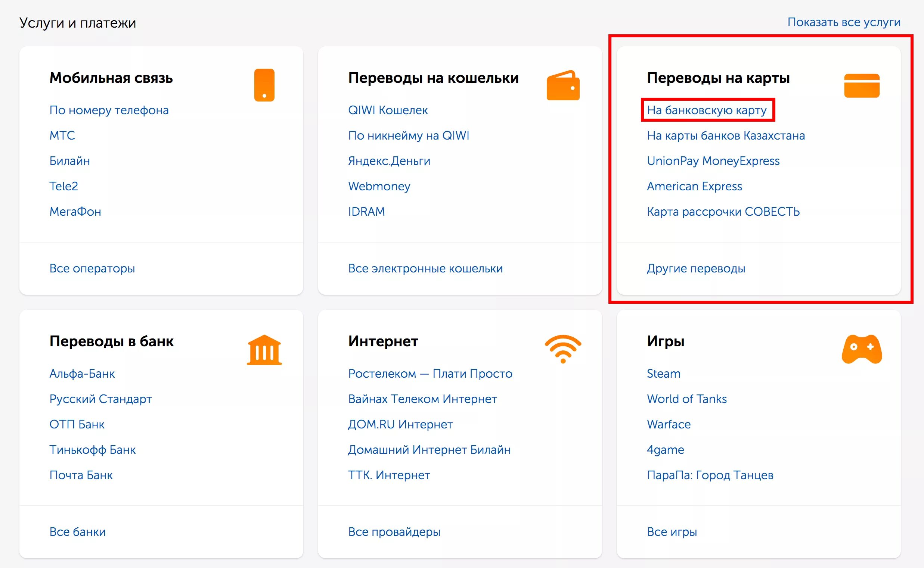Choose the 'ОТП Банк' link
Screen dimensions: 924x568
[x=77, y=424]
